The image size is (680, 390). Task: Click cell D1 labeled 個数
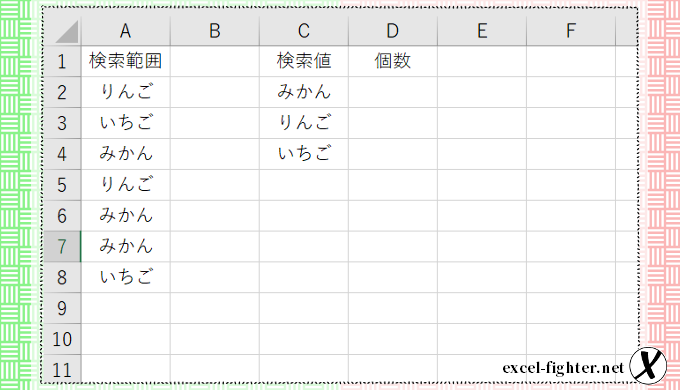coord(392,61)
